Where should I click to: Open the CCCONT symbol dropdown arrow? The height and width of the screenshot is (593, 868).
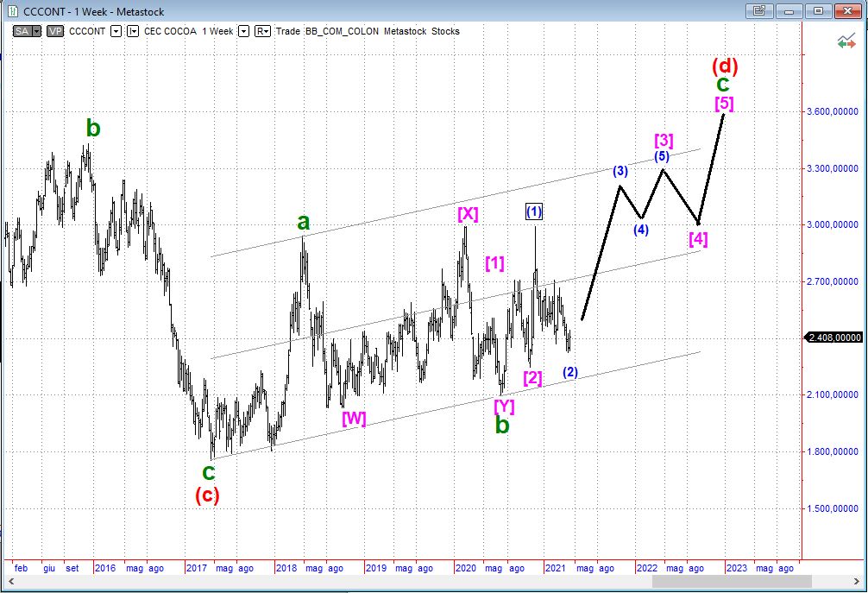click(116, 32)
